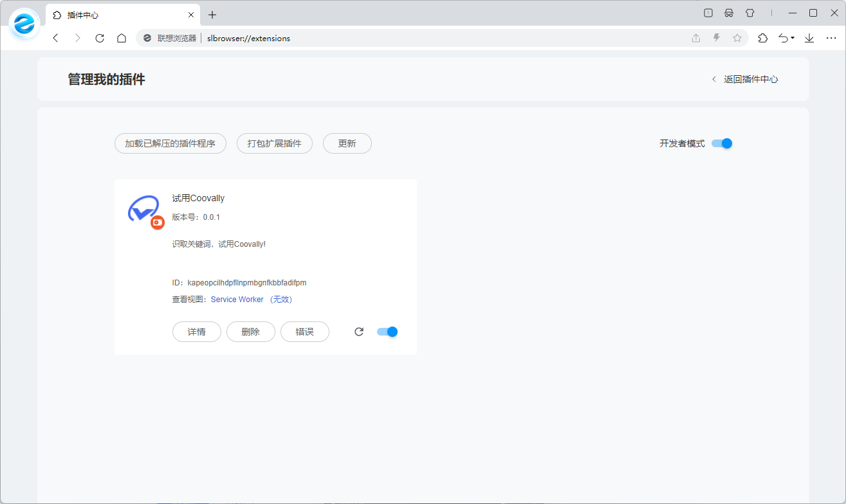Click the extension ID text
Viewport: 846px width, 504px height.
point(239,283)
